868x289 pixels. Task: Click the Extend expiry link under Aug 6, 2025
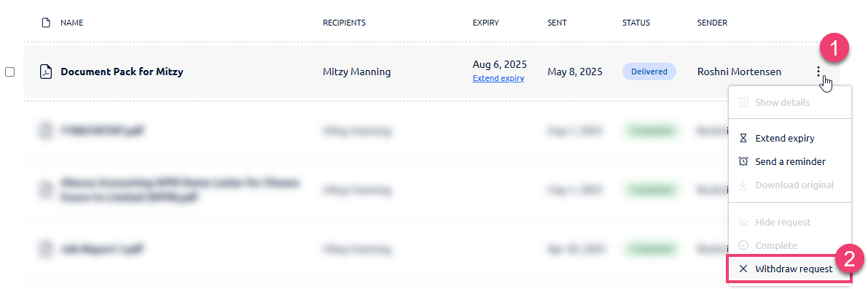(x=498, y=79)
